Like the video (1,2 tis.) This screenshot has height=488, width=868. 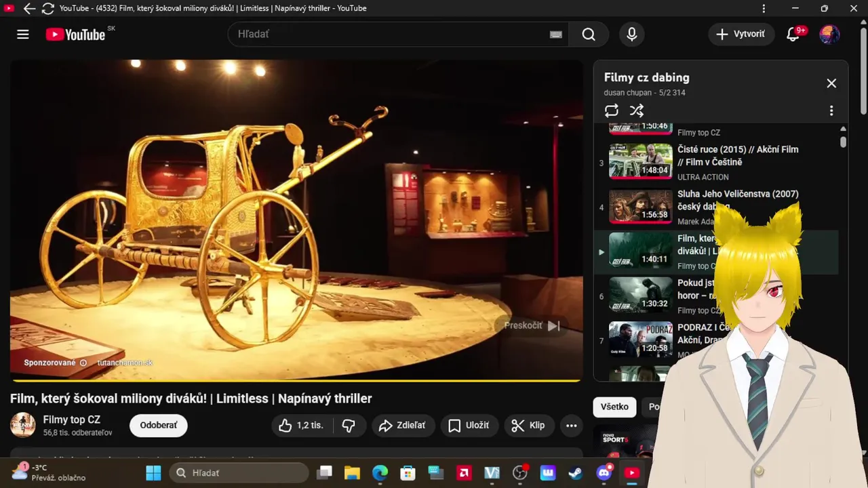tap(302, 425)
